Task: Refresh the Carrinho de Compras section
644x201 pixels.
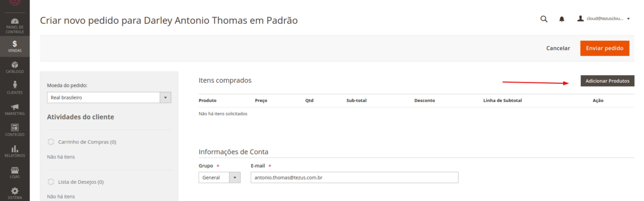Action: pos(51,142)
